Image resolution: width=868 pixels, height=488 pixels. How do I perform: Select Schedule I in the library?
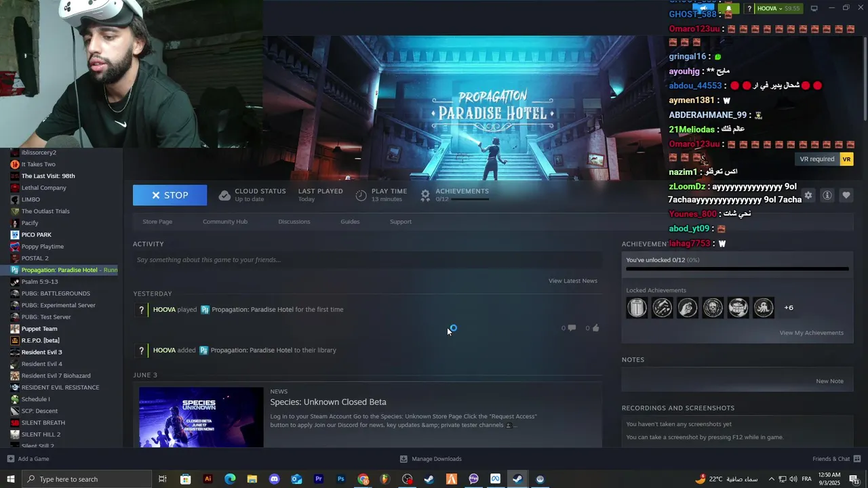coord(35,399)
